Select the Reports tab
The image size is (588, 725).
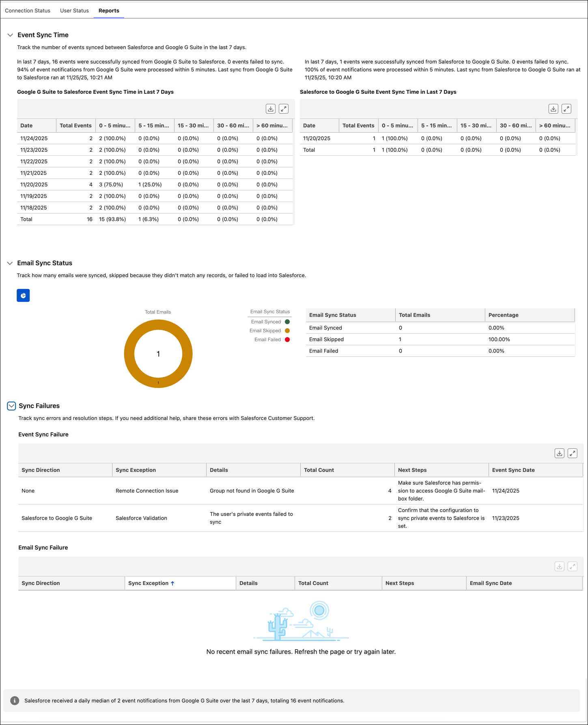[x=109, y=11]
